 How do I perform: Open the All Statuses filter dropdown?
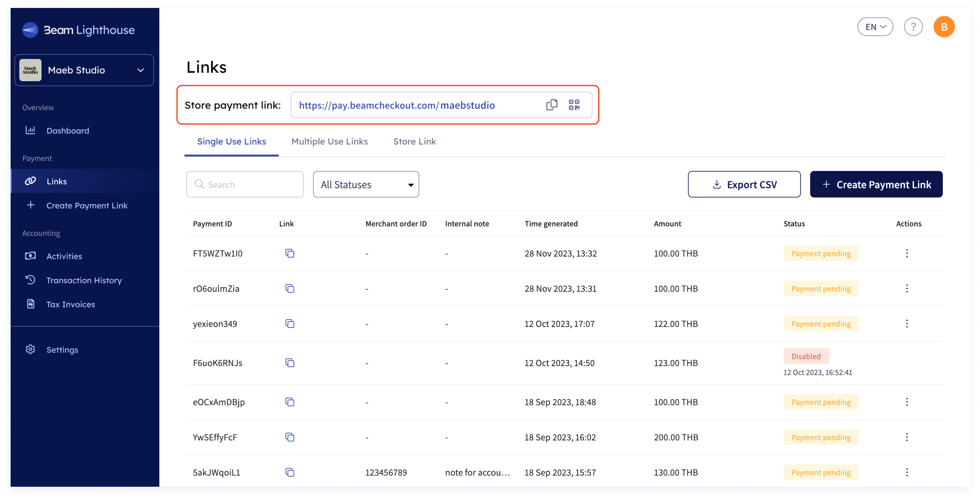coord(366,185)
